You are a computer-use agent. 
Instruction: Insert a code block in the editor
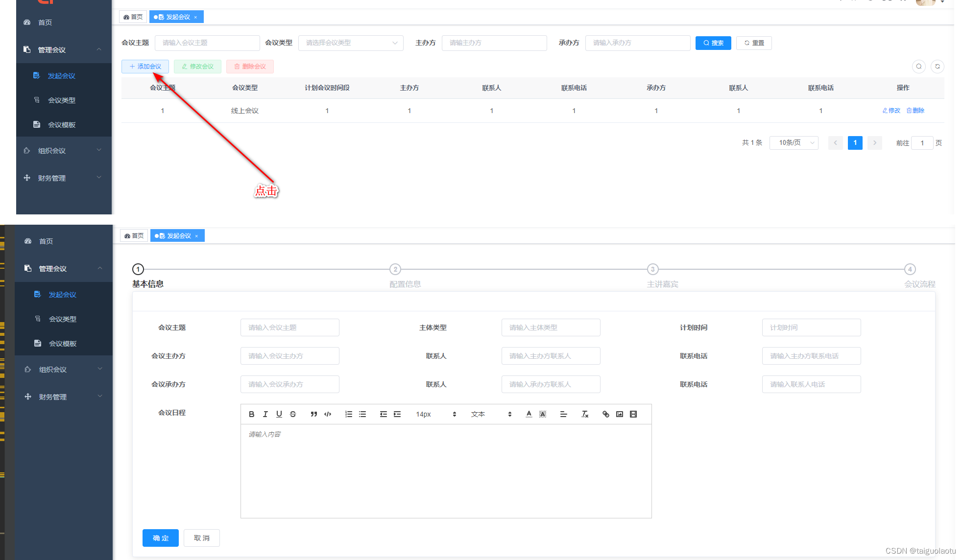coord(328,414)
